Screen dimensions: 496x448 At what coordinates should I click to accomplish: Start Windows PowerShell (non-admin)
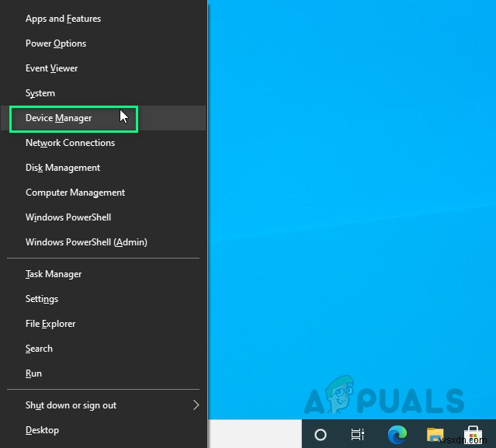click(x=103, y=217)
